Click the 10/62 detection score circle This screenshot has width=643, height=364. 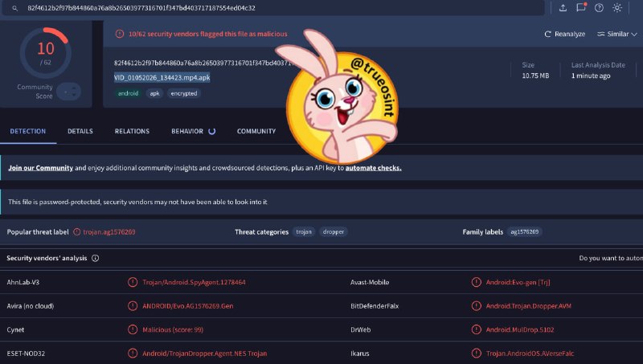tap(46, 52)
